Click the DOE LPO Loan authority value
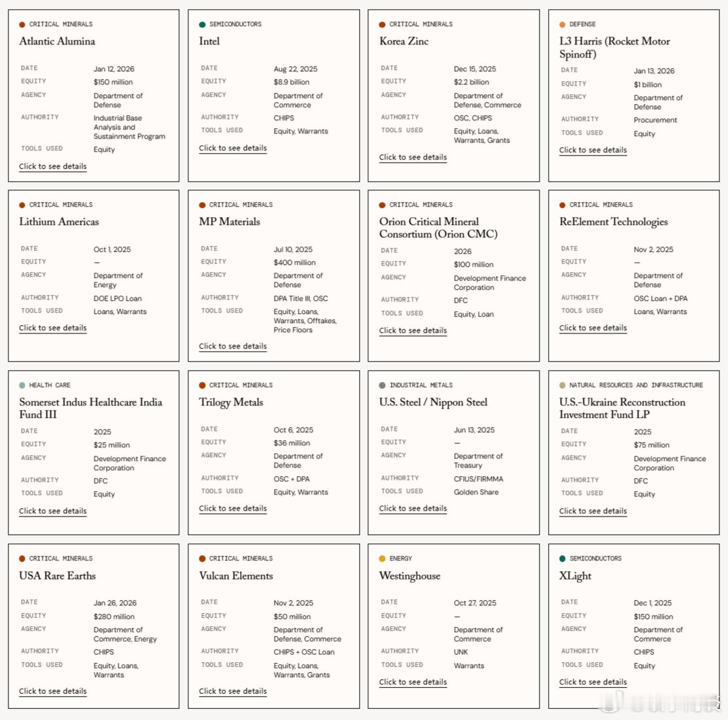 point(118,298)
